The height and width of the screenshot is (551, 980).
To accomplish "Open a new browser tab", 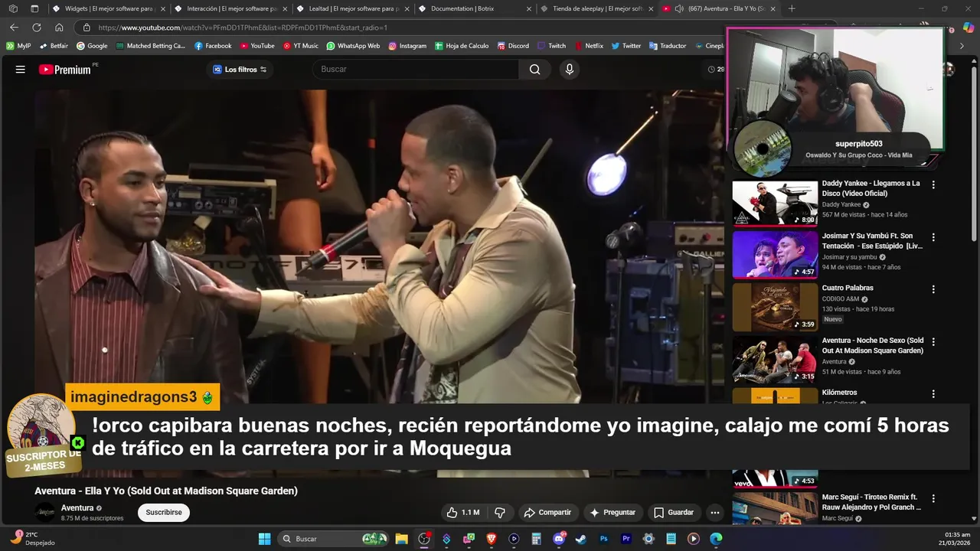I will tap(792, 8).
